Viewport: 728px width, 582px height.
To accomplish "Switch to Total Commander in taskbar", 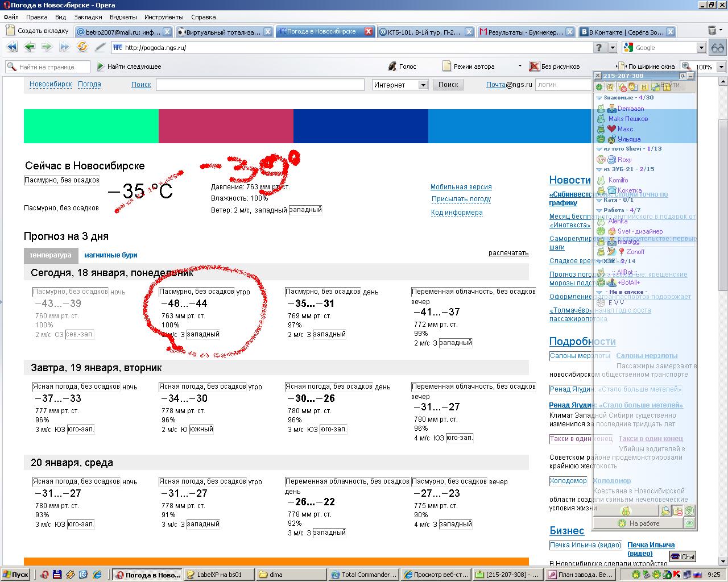I will [x=363, y=575].
